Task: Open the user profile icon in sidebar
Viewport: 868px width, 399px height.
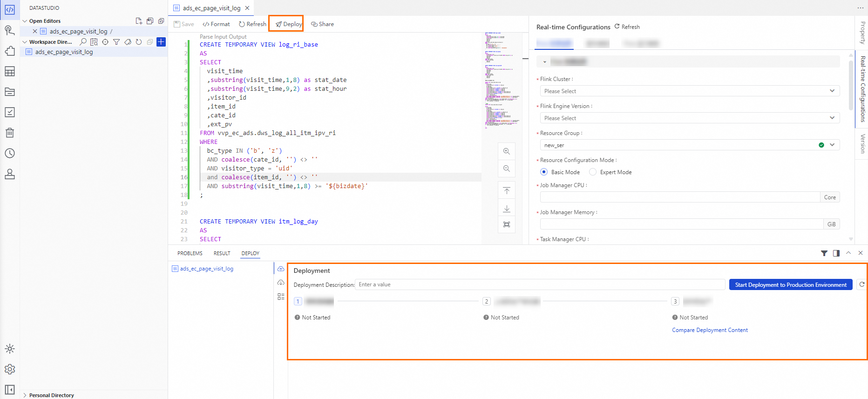Action: 10,174
